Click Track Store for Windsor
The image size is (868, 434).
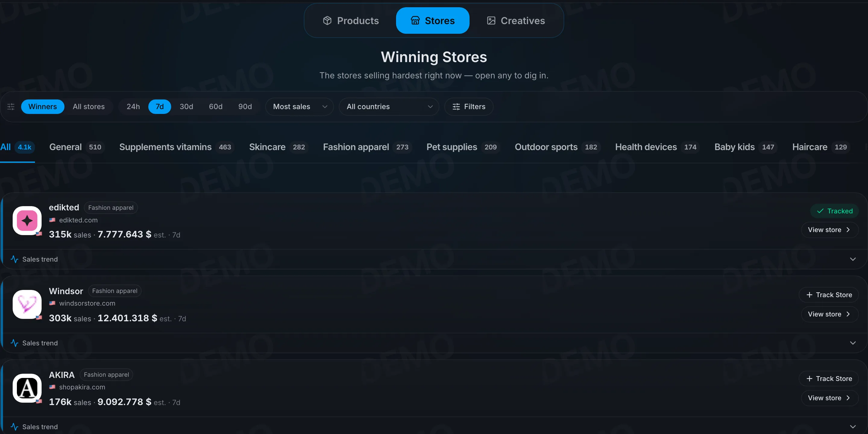point(829,295)
